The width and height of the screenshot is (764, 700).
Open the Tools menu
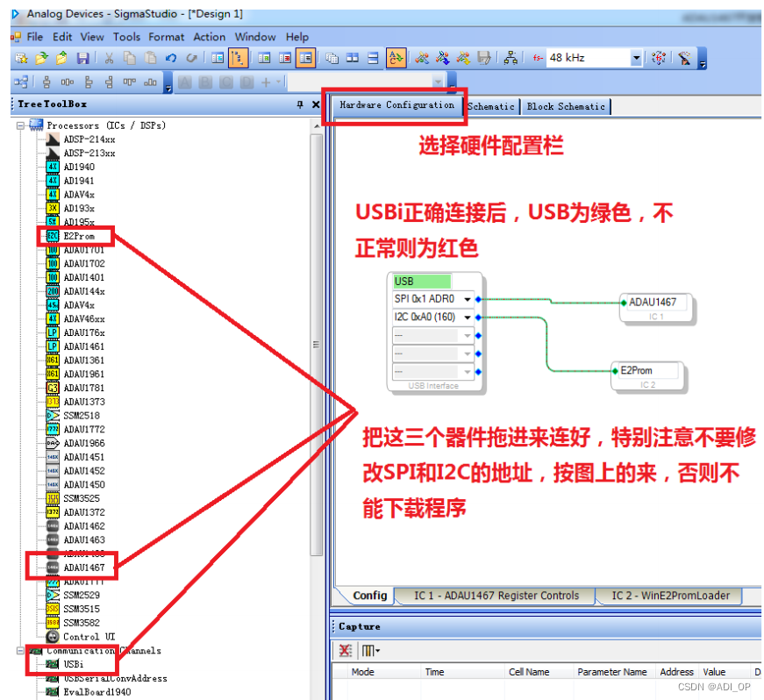126,37
